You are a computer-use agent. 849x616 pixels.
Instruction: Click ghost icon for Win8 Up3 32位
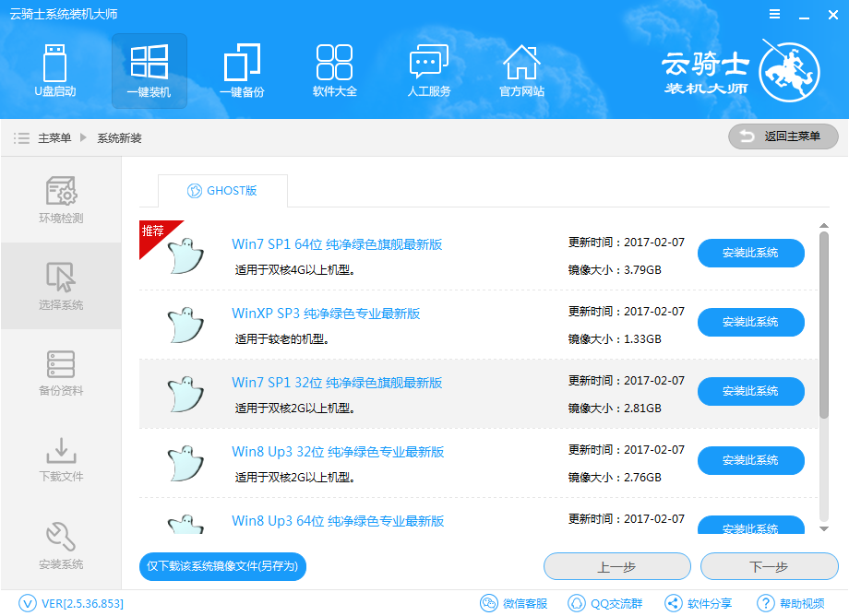tap(185, 463)
